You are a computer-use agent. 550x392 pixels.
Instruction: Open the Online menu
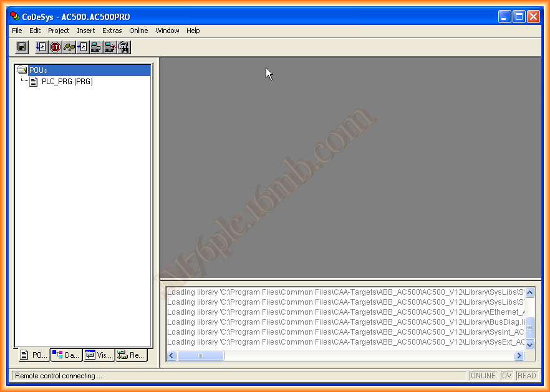(x=138, y=31)
